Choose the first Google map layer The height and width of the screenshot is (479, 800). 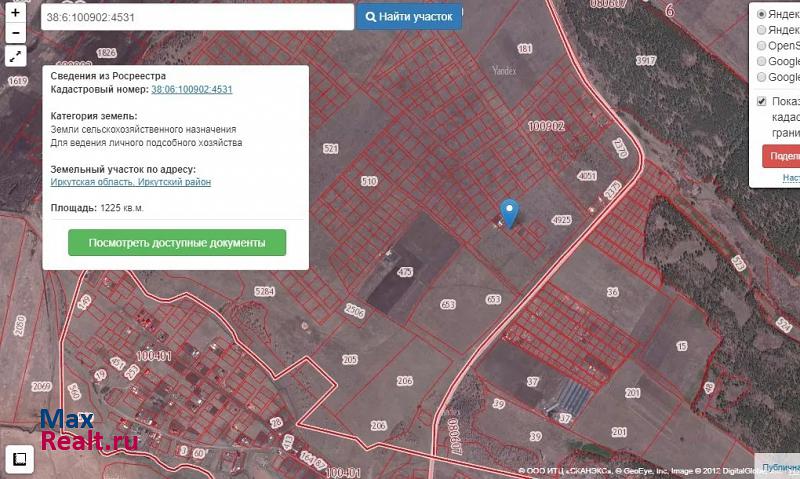point(762,61)
